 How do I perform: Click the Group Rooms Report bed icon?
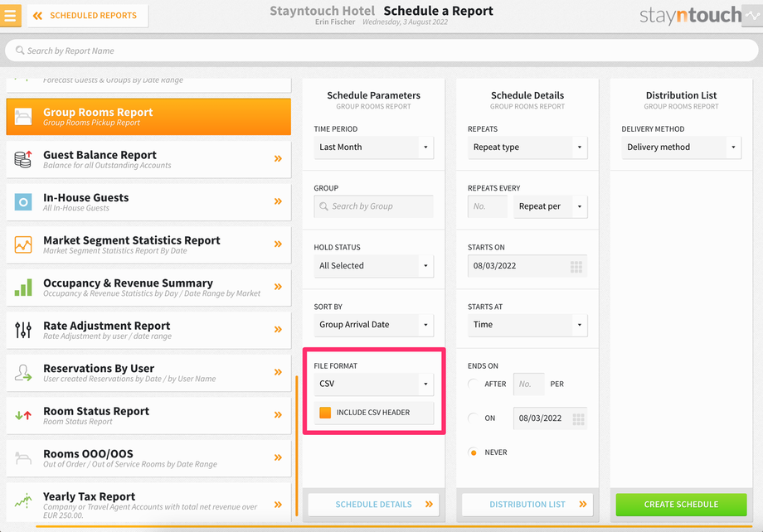[x=23, y=117]
